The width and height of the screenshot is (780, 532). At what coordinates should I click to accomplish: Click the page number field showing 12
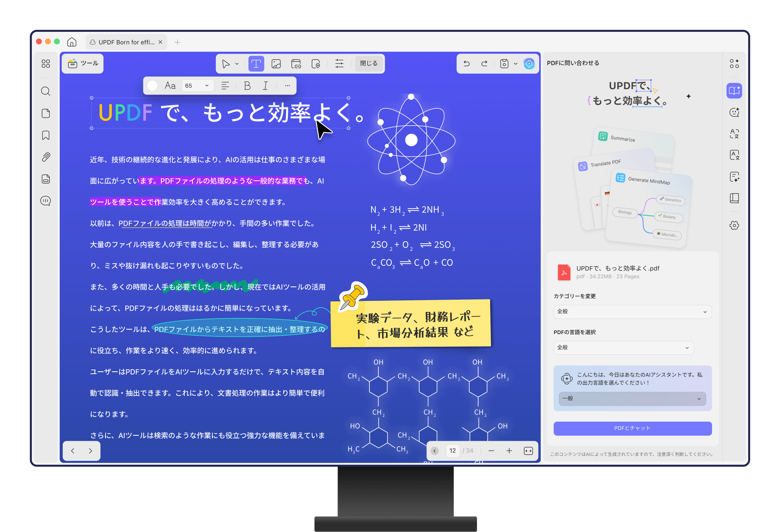coord(452,451)
